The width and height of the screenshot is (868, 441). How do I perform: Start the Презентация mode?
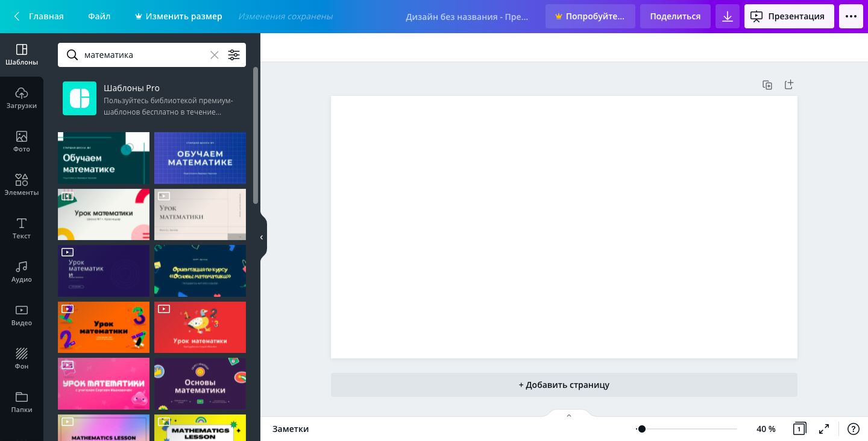(789, 16)
